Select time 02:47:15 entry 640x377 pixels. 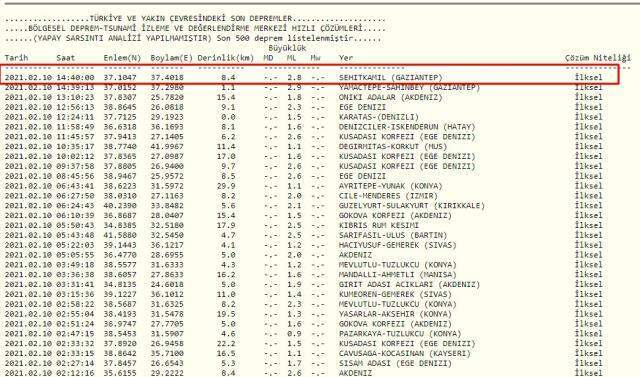[75, 333]
